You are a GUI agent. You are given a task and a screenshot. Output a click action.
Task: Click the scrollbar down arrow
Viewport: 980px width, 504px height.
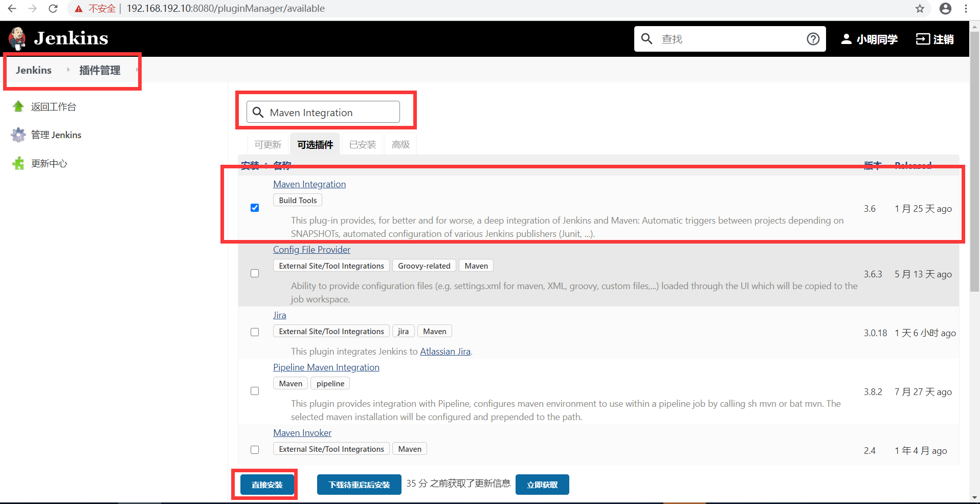pyautogui.click(x=974, y=497)
